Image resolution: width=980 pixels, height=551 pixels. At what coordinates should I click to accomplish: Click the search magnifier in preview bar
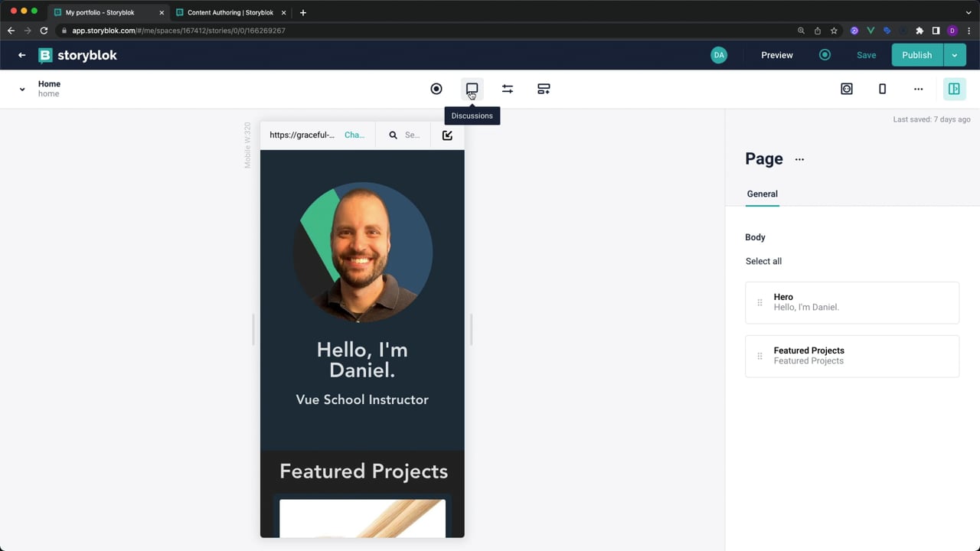[393, 135]
